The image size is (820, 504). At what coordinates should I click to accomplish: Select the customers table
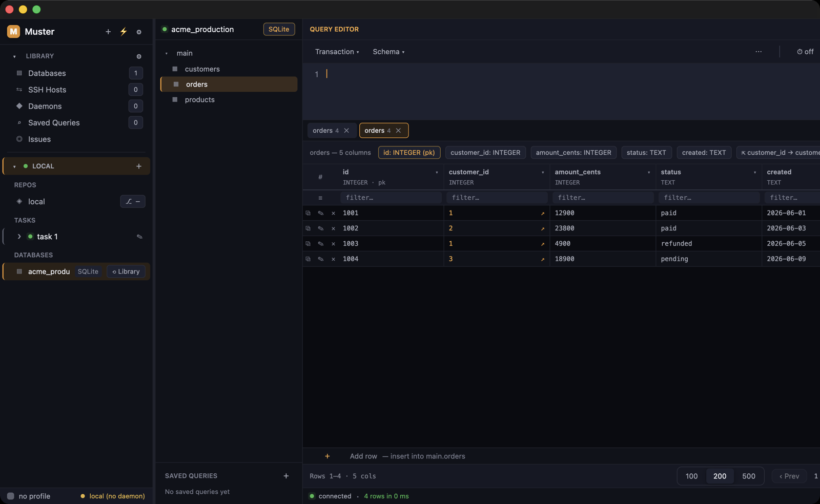point(229,69)
